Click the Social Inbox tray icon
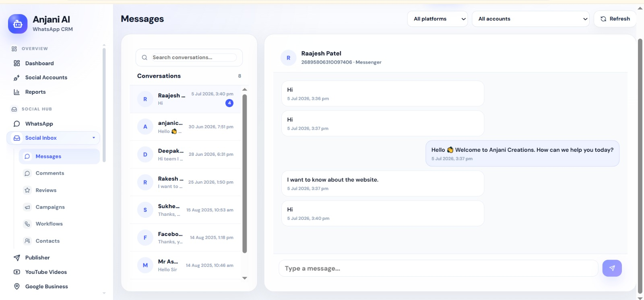 [17, 138]
